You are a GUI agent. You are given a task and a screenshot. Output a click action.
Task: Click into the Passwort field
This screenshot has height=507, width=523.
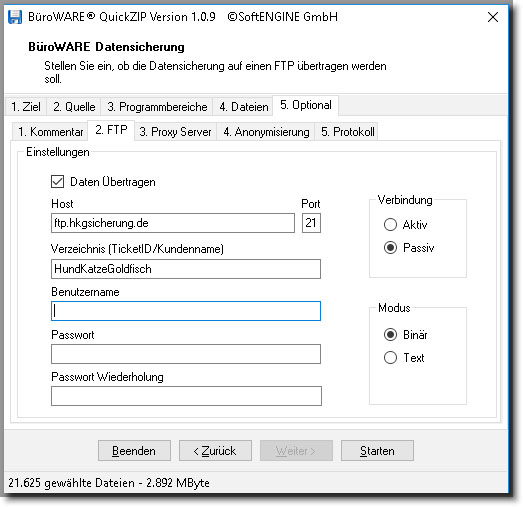[186, 354]
